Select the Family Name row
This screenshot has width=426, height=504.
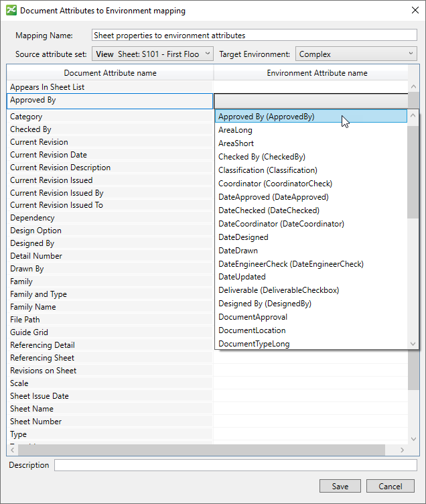pyautogui.click(x=110, y=307)
